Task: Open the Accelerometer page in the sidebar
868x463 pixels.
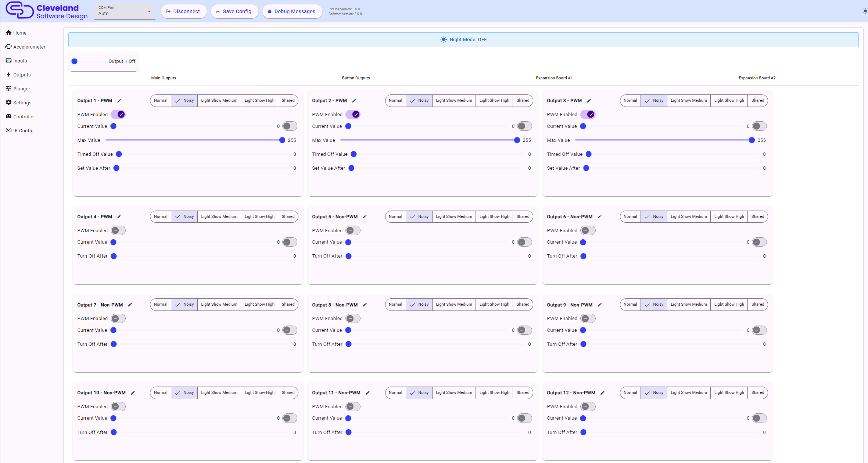Action: tap(25, 47)
